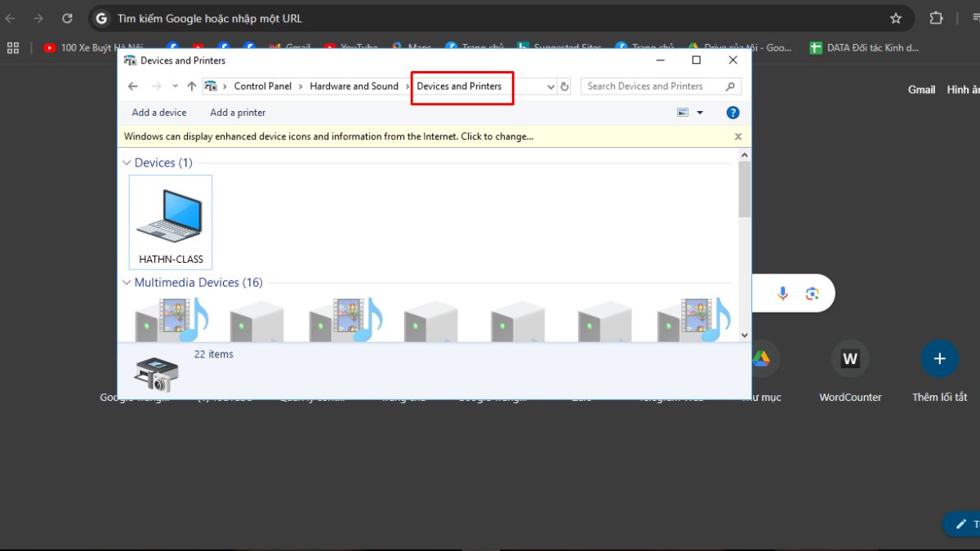Start voice search with the microphone icon
This screenshot has height=551, width=980.
[x=783, y=294]
